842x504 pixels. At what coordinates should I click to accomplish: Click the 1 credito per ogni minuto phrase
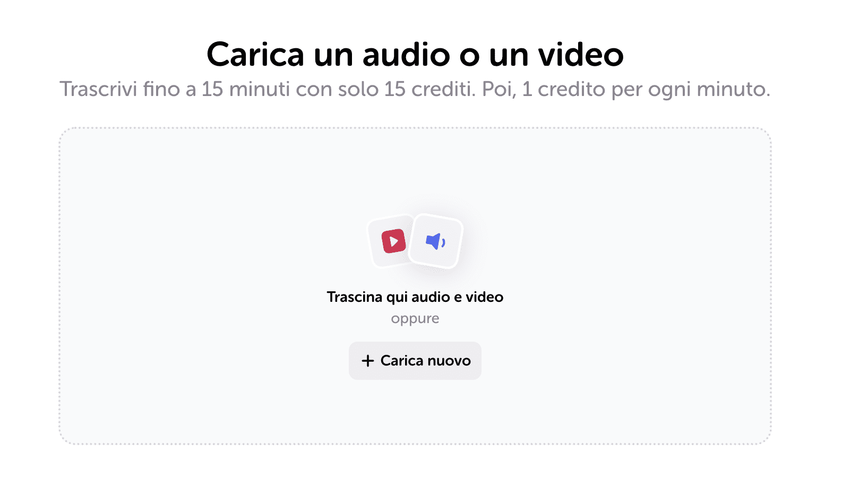tap(646, 89)
